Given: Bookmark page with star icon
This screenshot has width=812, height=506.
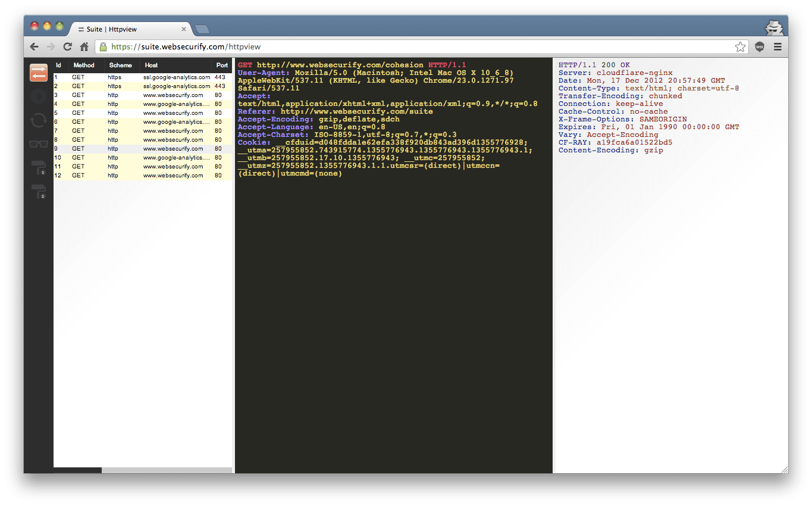Looking at the screenshot, I should 740,46.
